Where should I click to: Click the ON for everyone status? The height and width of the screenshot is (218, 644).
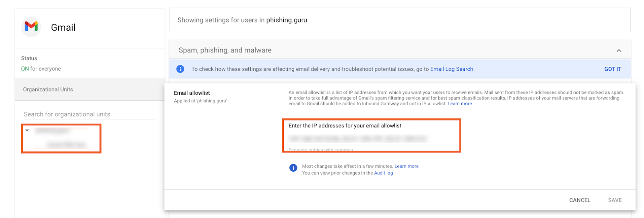tap(41, 69)
